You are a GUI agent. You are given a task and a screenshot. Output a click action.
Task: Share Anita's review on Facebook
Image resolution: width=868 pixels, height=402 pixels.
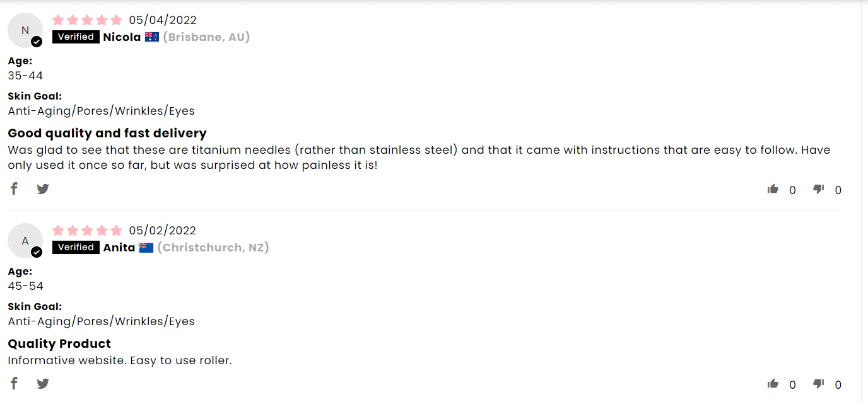[x=14, y=383]
